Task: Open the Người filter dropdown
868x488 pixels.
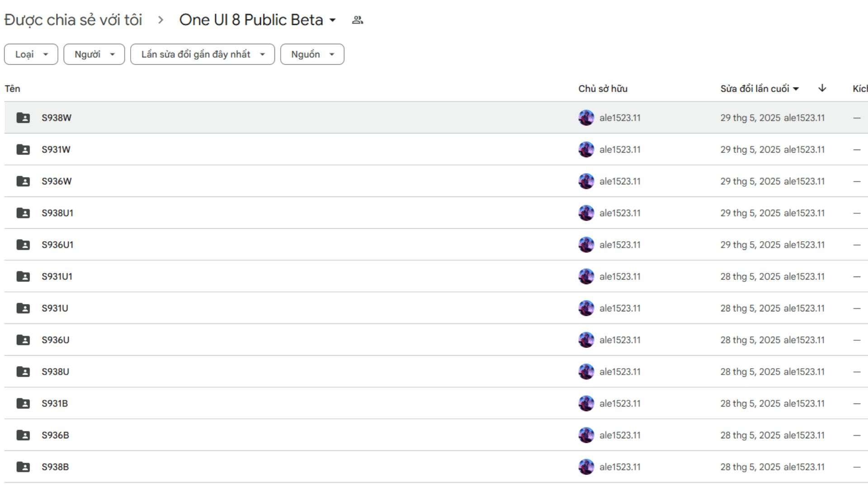Action: coord(94,54)
